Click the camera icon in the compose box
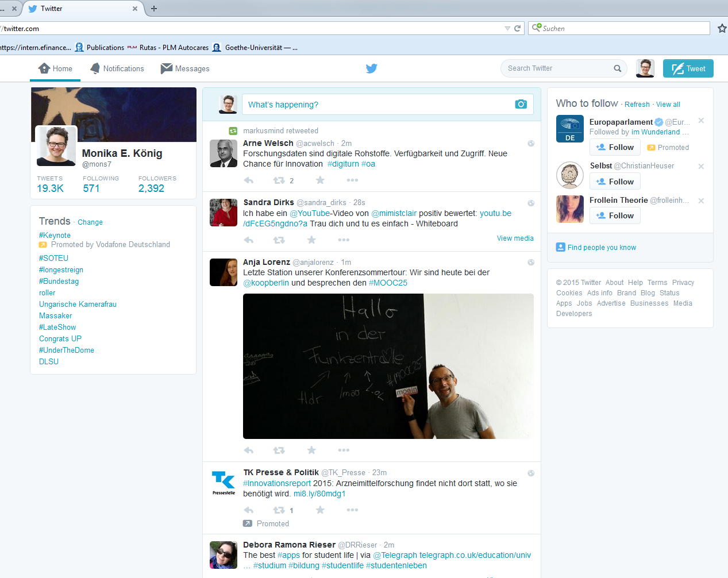 pos(521,104)
